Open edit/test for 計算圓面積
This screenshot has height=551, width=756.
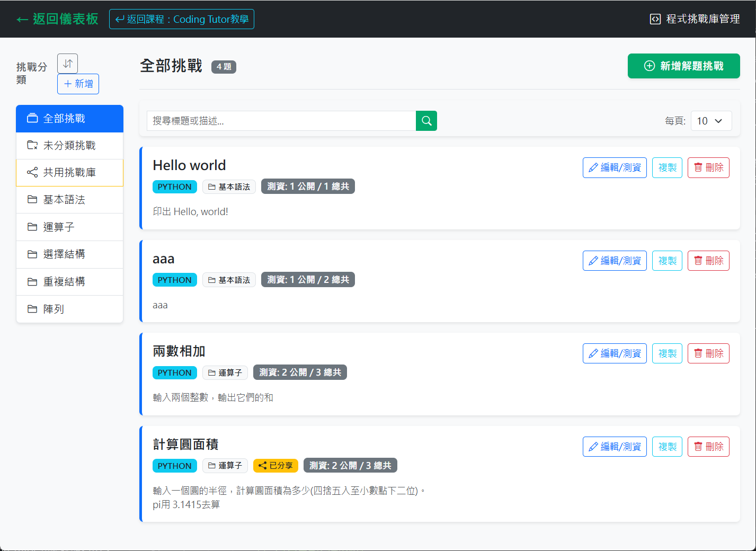[615, 447]
